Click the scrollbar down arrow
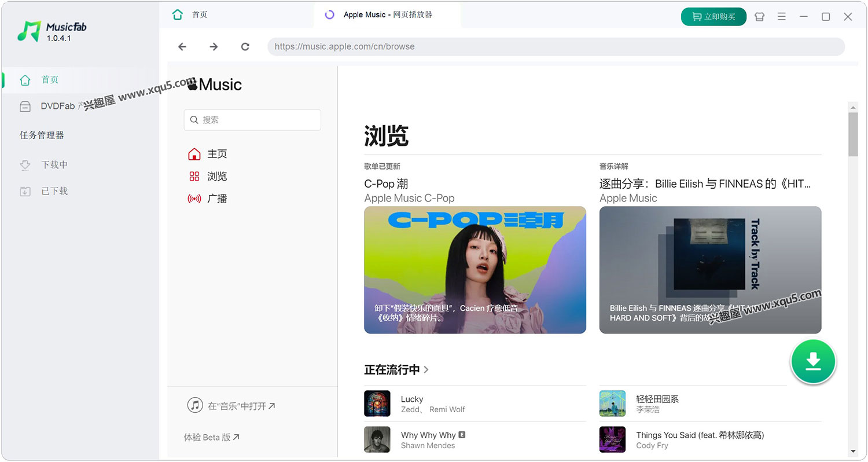Viewport: 868px width, 462px height. pyautogui.click(x=853, y=452)
